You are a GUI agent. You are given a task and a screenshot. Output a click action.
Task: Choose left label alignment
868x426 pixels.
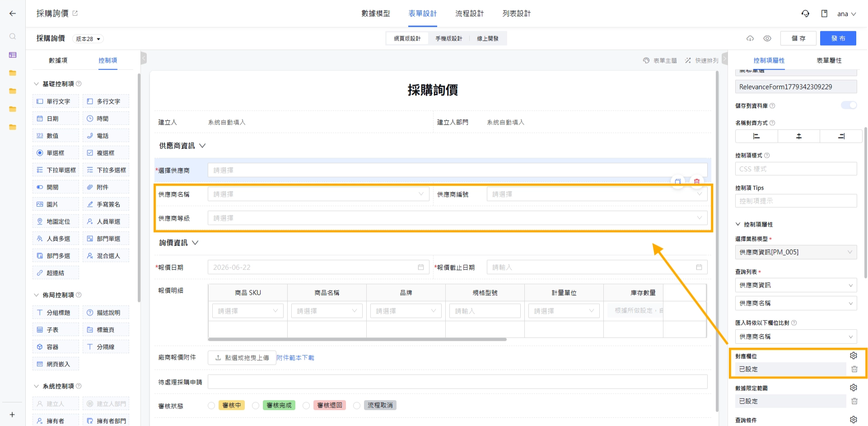tap(756, 136)
